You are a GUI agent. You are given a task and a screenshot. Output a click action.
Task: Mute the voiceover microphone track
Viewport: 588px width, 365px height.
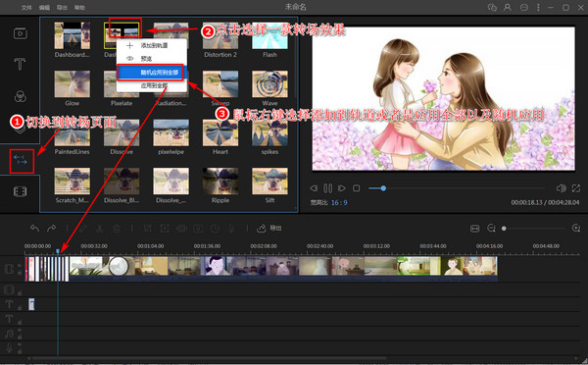[20, 344]
